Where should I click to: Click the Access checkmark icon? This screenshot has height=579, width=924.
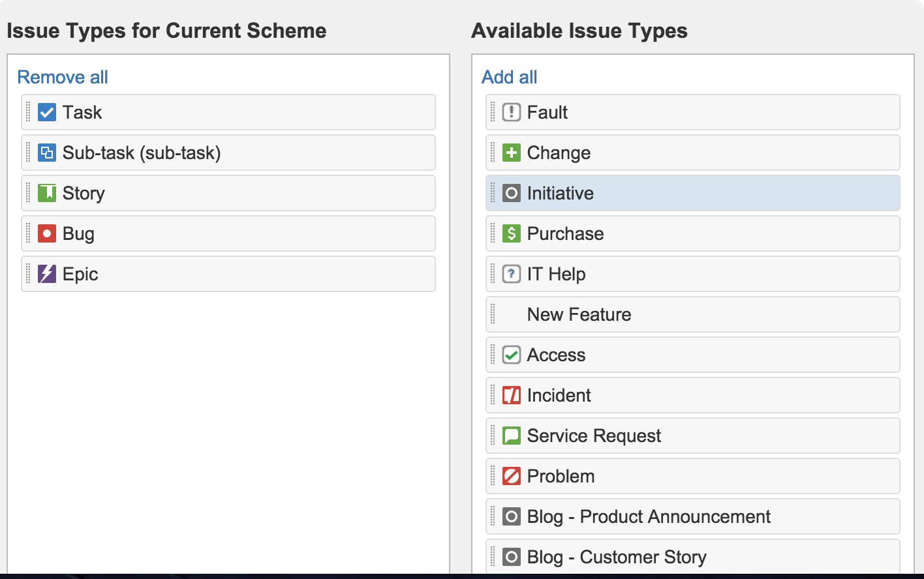click(512, 355)
